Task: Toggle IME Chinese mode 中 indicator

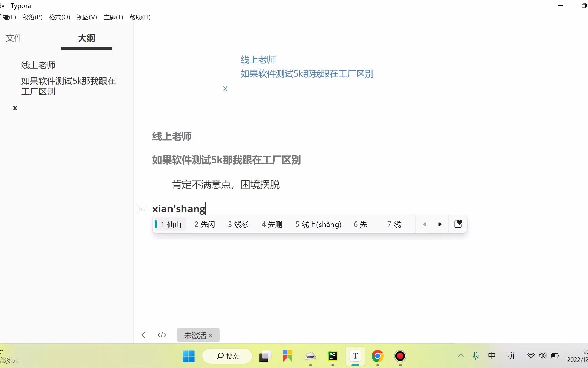Action: click(492, 356)
